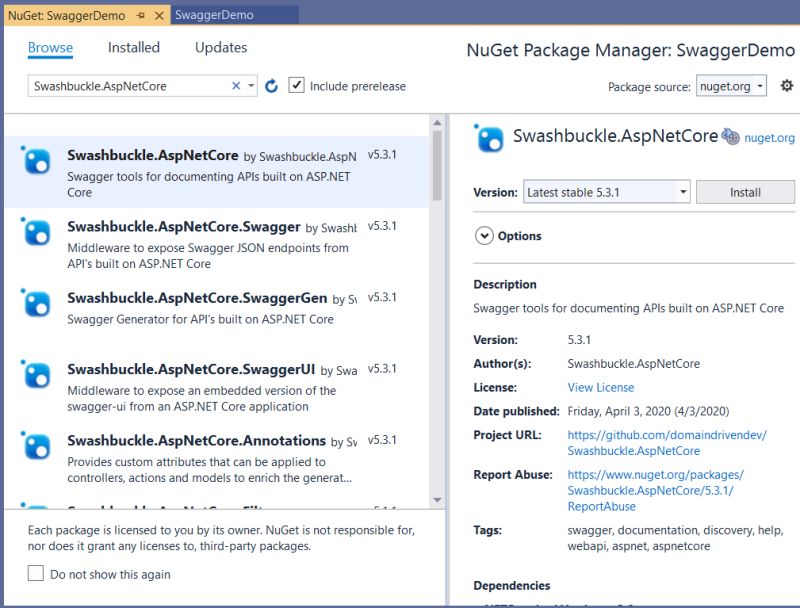The height and width of the screenshot is (608, 800).
Task: Refresh the package search results
Action: click(271, 86)
